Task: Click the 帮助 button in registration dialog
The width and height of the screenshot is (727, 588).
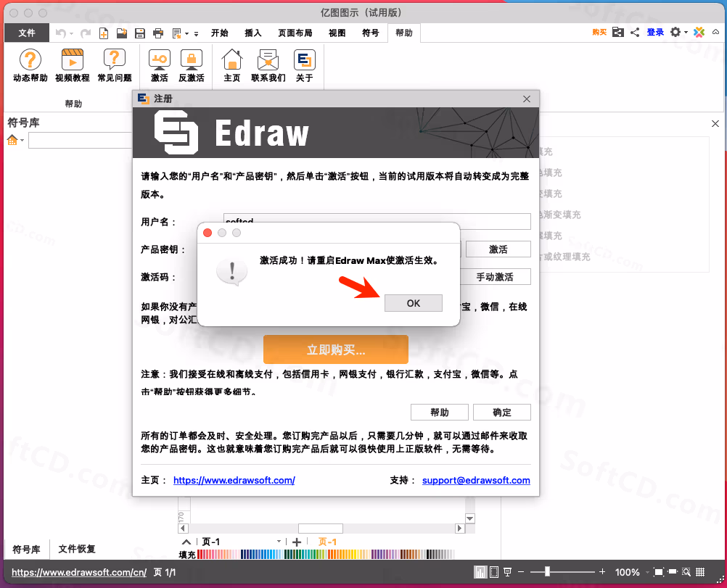Action: (440, 413)
